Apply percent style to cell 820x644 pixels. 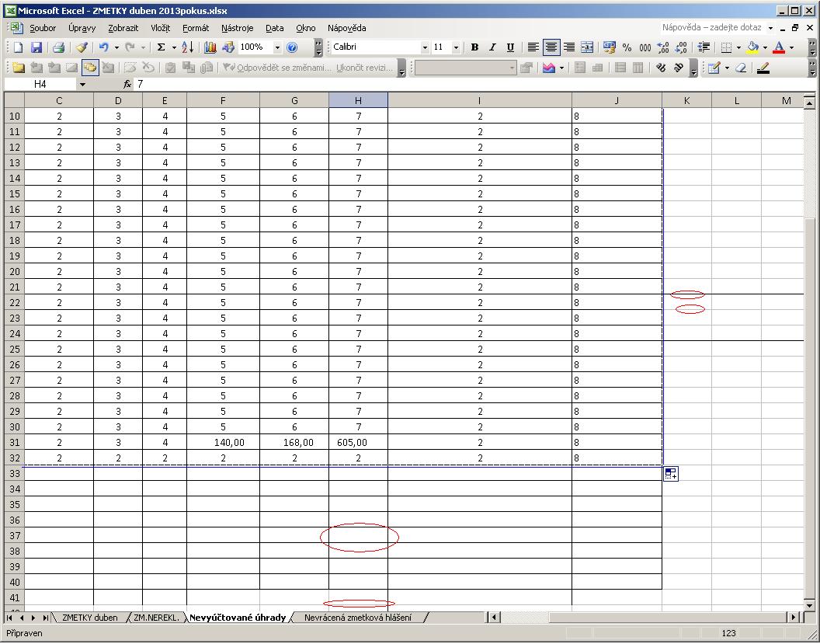click(627, 47)
